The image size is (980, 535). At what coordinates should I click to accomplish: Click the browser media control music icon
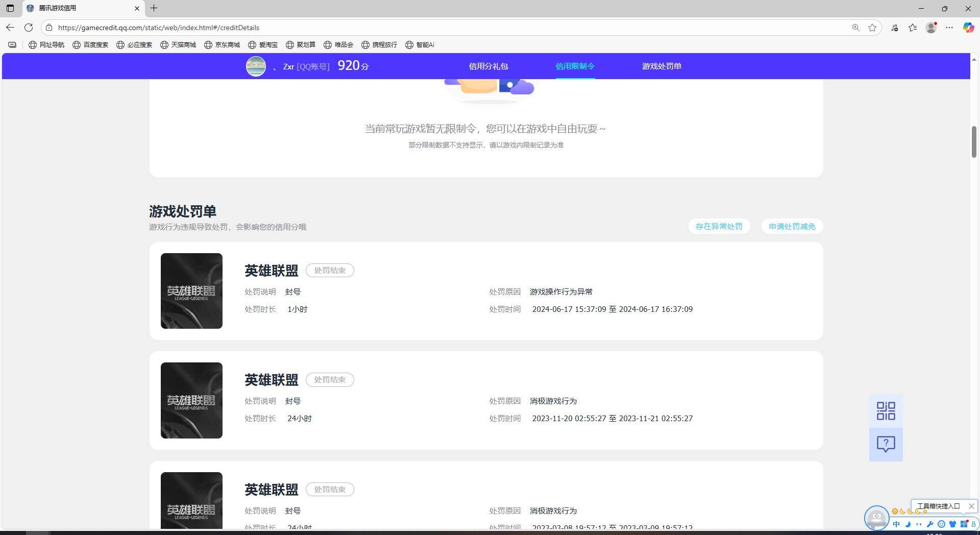coord(894,28)
